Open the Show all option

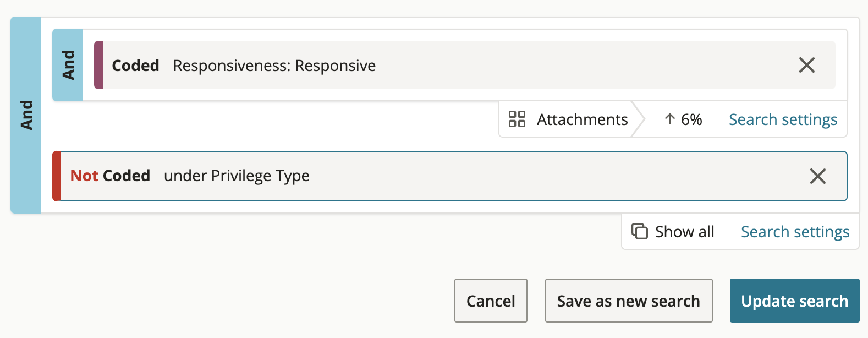click(x=673, y=231)
